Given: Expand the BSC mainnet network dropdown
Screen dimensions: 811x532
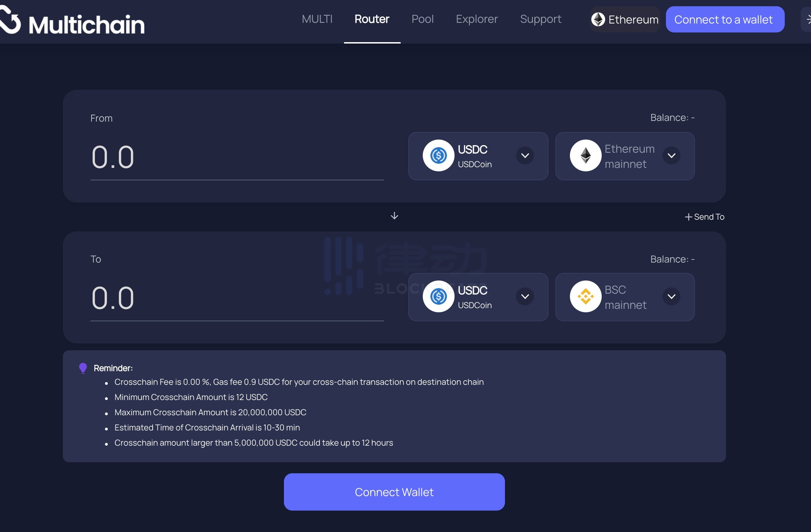Looking at the screenshot, I should [671, 296].
